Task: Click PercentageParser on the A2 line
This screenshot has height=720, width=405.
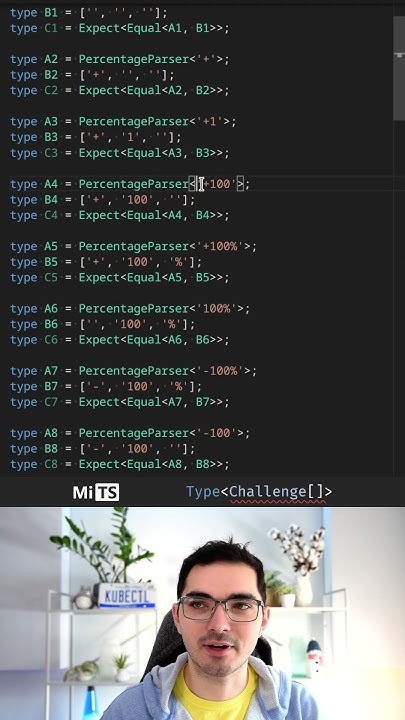Action: tap(134, 60)
